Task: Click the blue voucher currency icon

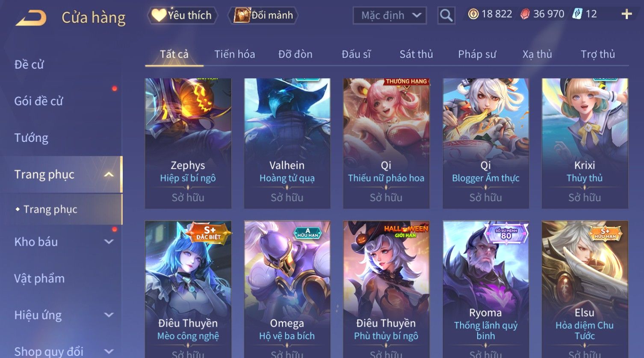Action: pos(578,14)
